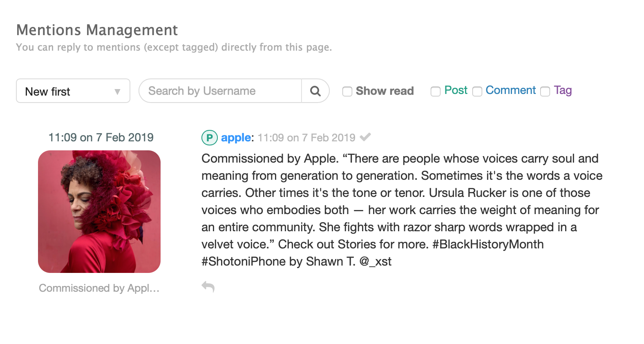Enable the Show read checkbox

tap(347, 92)
